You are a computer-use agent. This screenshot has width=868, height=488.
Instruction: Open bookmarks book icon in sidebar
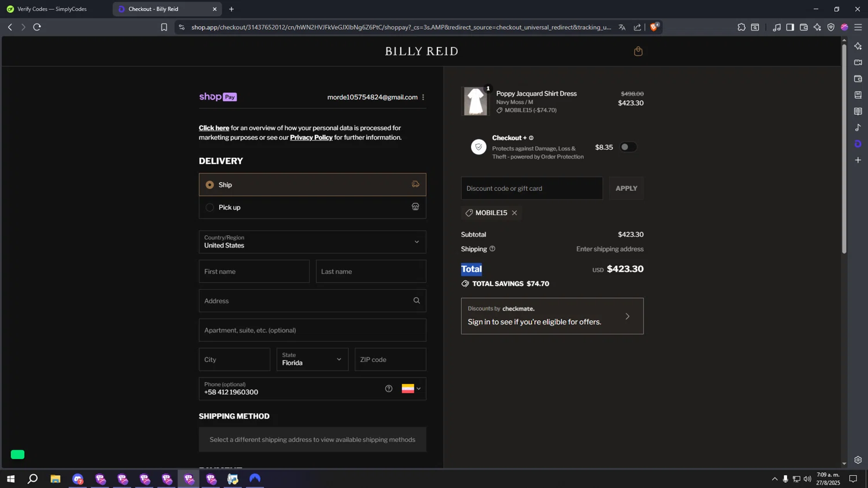pos(858,95)
